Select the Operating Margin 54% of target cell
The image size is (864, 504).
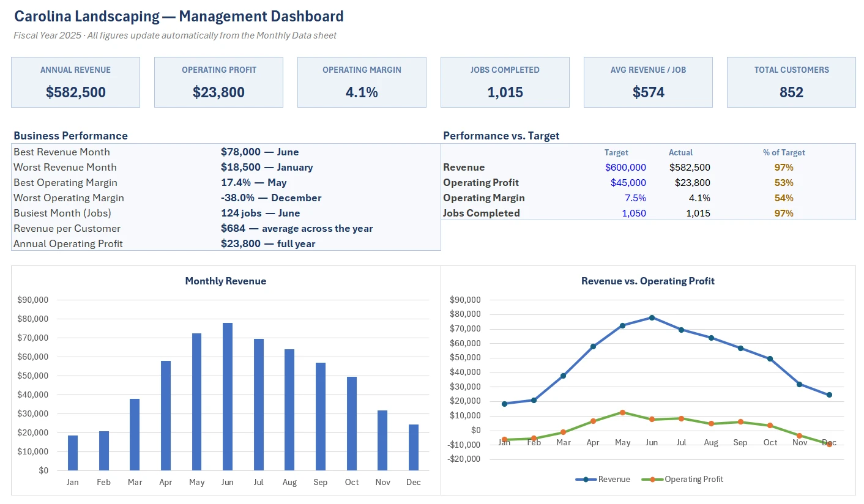784,198
